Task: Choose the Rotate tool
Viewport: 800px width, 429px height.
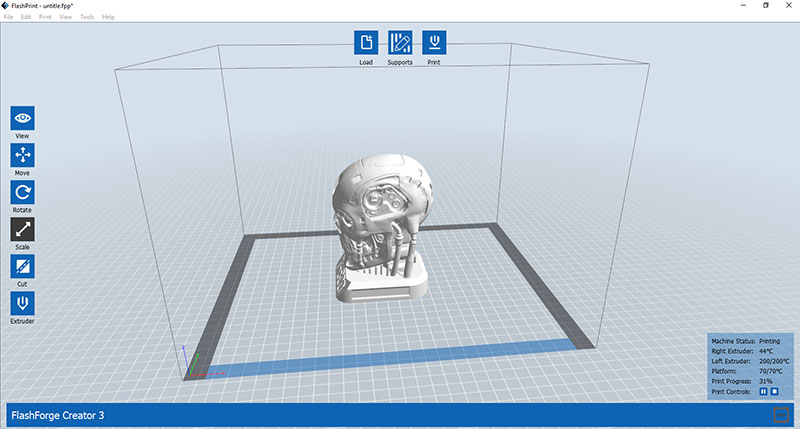Action: click(x=22, y=192)
